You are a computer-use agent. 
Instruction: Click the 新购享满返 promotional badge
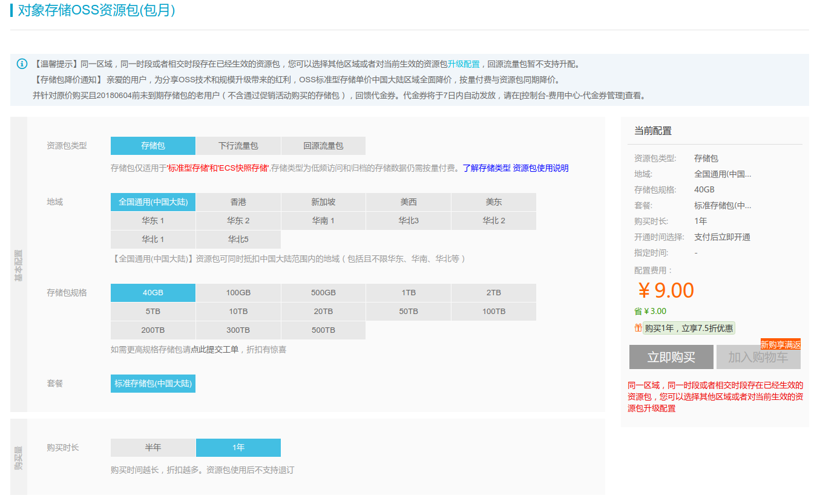(781, 344)
